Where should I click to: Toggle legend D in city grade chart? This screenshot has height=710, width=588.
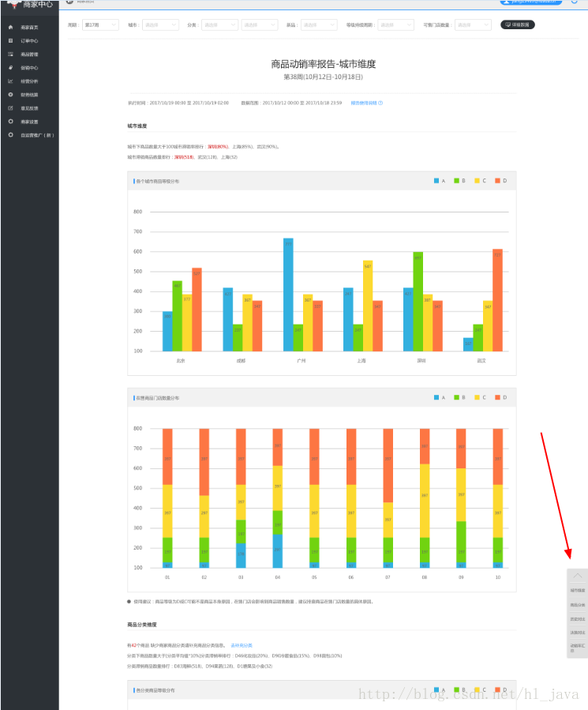click(x=500, y=181)
